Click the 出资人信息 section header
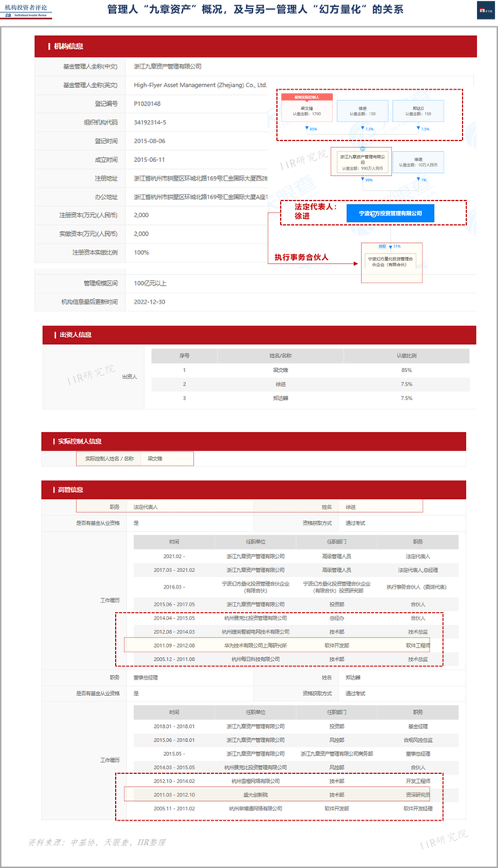Image resolution: width=498 pixels, height=868 pixels. click(x=260, y=335)
